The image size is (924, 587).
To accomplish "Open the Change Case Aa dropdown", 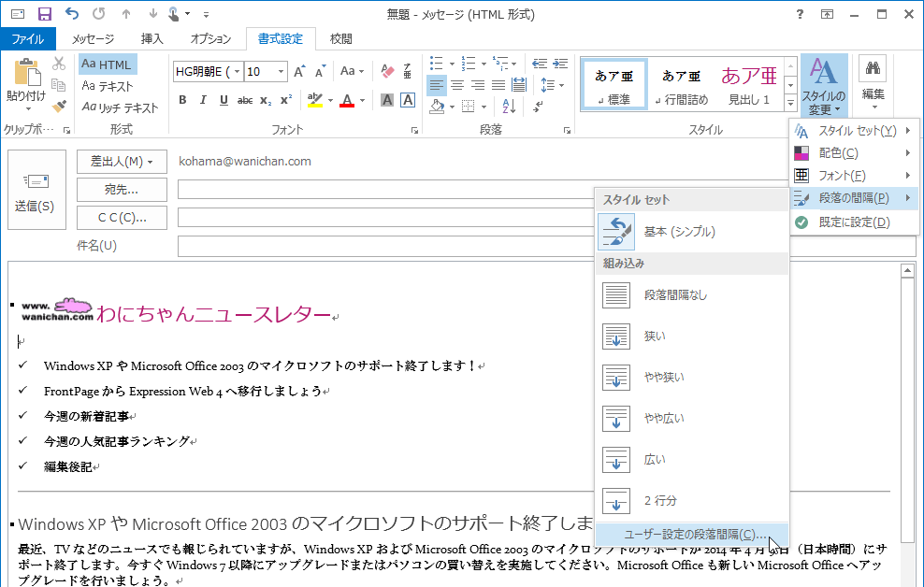I will pyautogui.click(x=352, y=72).
